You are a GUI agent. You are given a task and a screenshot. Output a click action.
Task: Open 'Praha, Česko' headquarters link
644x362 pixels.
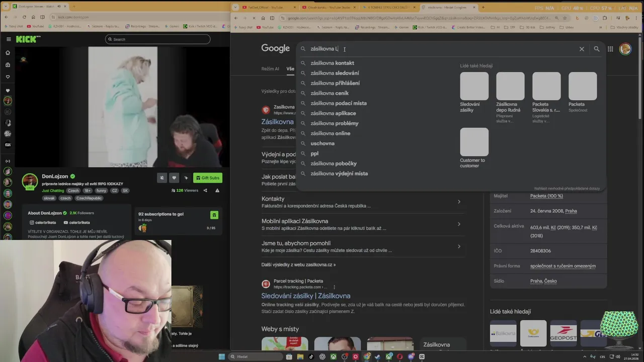[x=543, y=281]
